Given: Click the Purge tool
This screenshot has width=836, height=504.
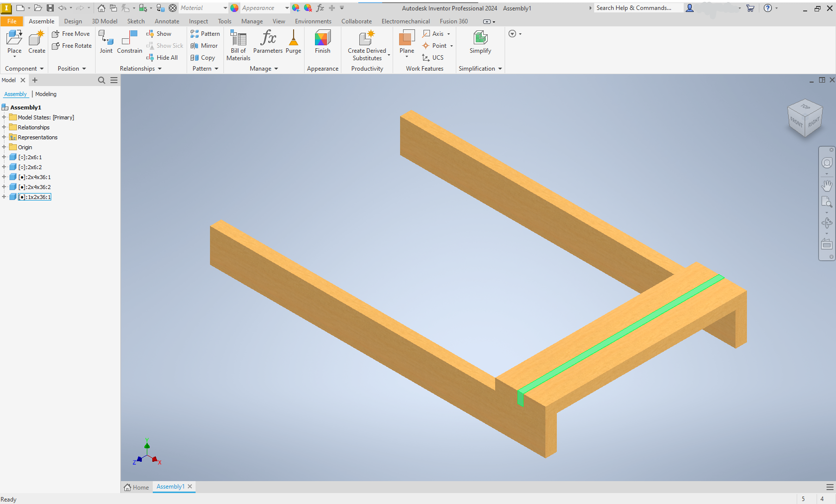Looking at the screenshot, I should (293, 42).
